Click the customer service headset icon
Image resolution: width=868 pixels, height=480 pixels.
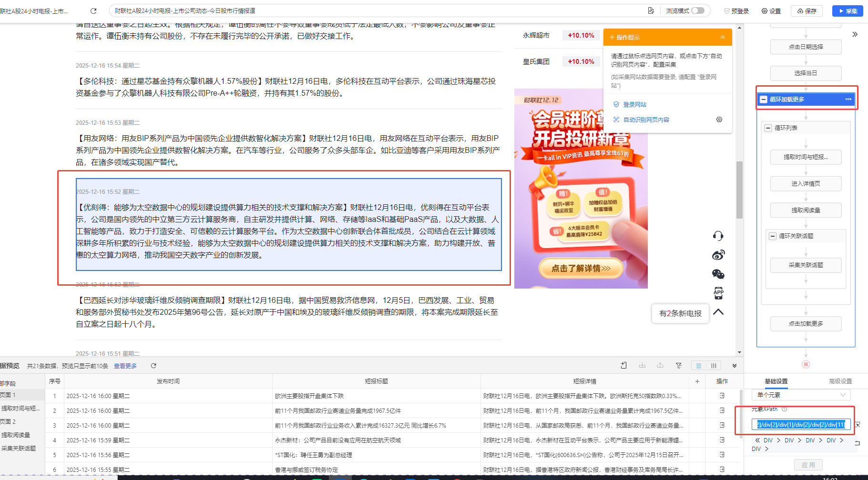pyautogui.click(x=718, y=236)
